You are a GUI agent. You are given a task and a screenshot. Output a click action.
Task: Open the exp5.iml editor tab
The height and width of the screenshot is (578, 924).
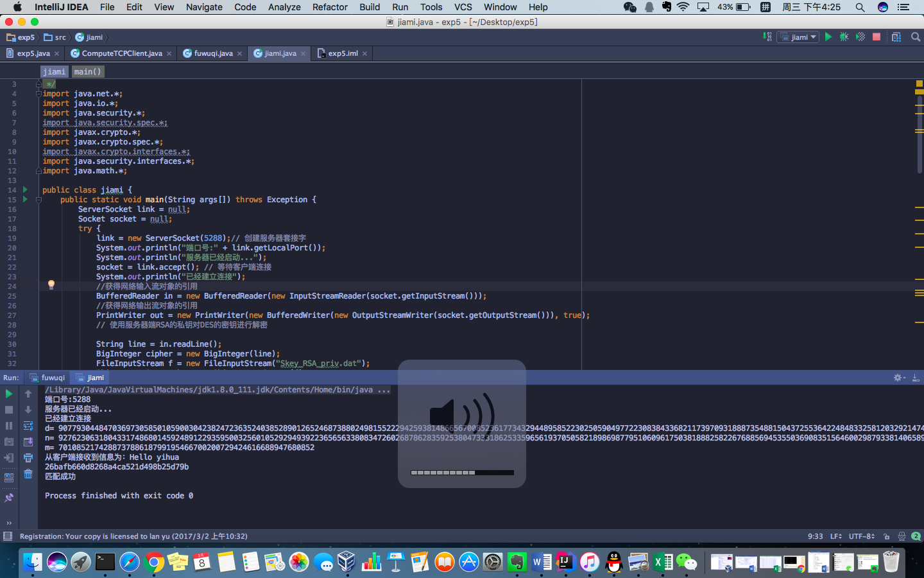coord(342,53)
